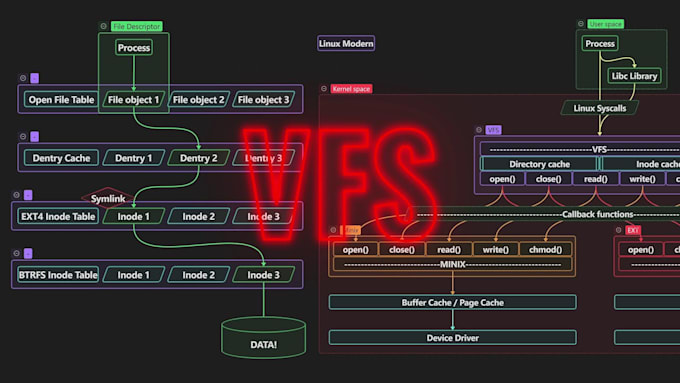Viewport: 680px width, 383px height.
Task: Select the Symlink diamond node
Action: click(x=108, y=199)
